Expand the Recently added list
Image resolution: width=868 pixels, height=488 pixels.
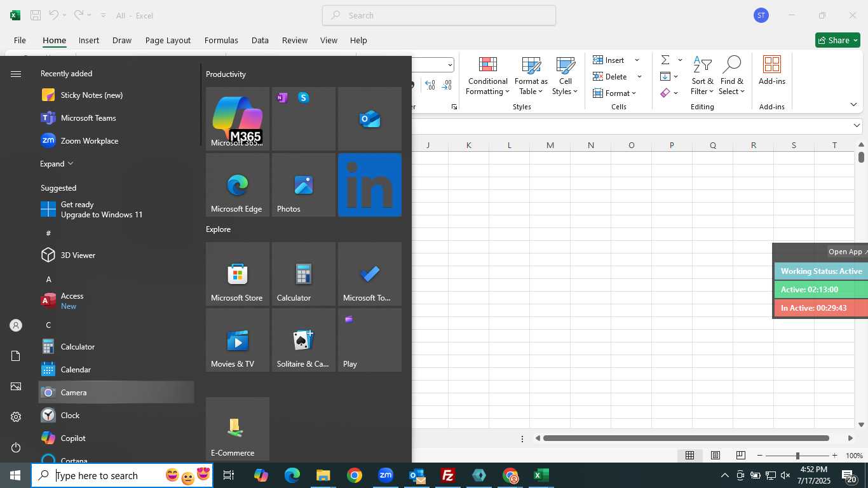click(57, 164)
